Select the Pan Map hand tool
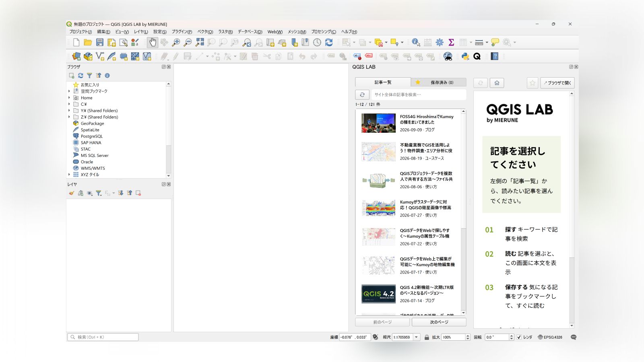Viewport: 644px width, 362px height. [153, 42]
